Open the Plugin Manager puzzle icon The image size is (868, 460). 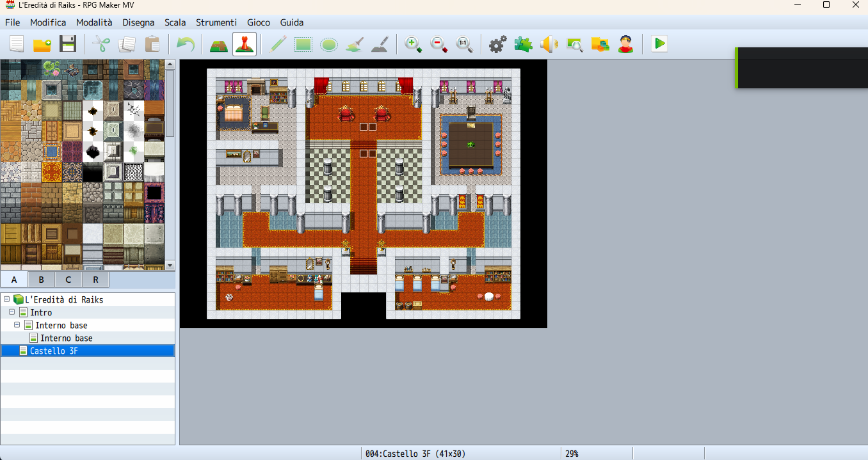(524, 44)
